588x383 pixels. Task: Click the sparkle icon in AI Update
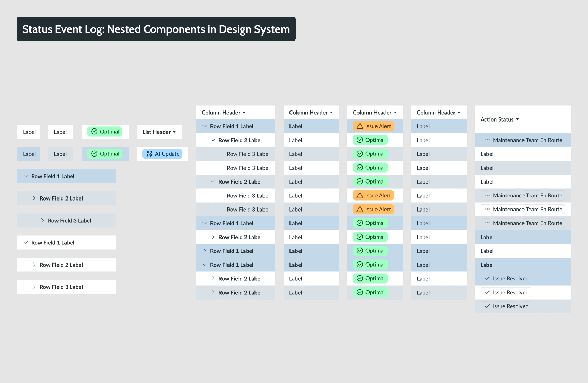149,154
